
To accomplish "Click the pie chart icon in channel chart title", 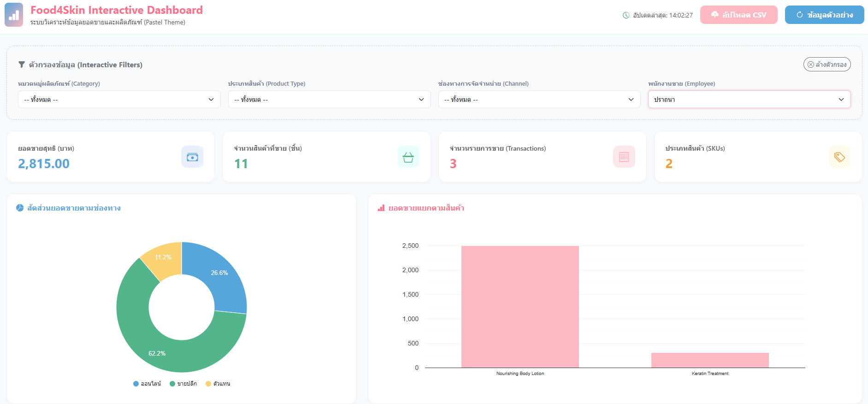I will click(20, 208).
